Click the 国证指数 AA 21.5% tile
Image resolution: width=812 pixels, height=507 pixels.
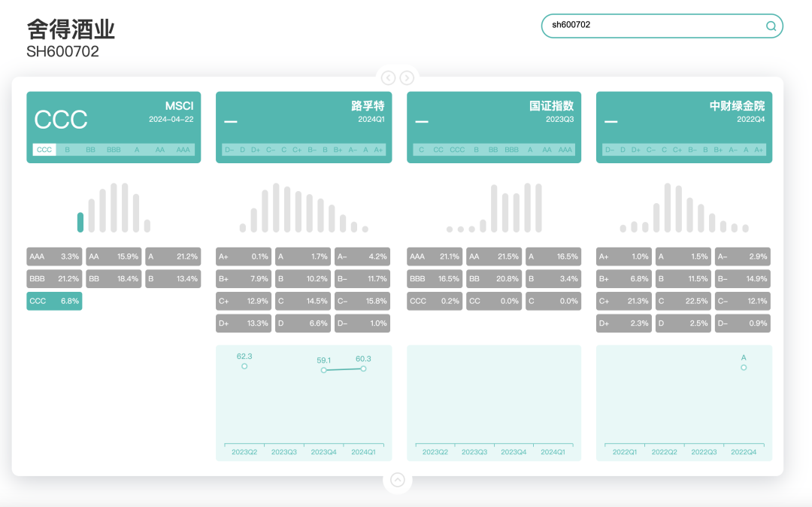pyautogui.click(x=493, y=257)
